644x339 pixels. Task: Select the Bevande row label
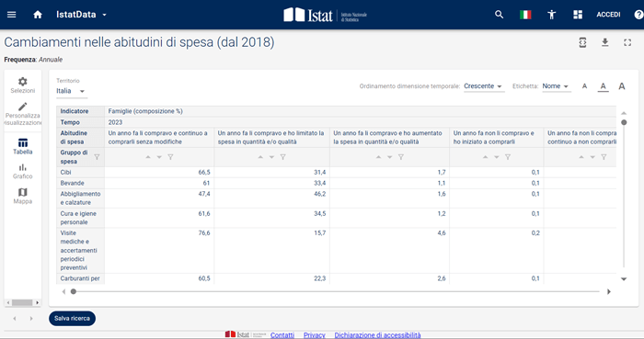pyautogui.click(x=72, y=183)
